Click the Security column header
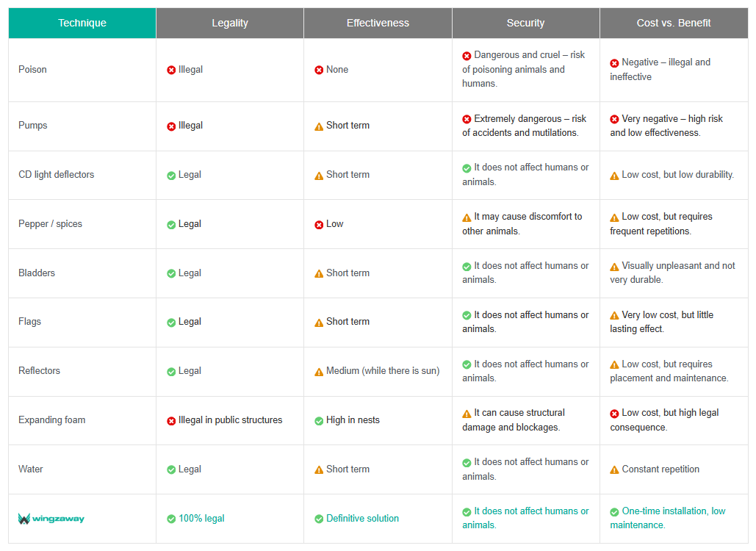756x551 pixels. point(525,23)
